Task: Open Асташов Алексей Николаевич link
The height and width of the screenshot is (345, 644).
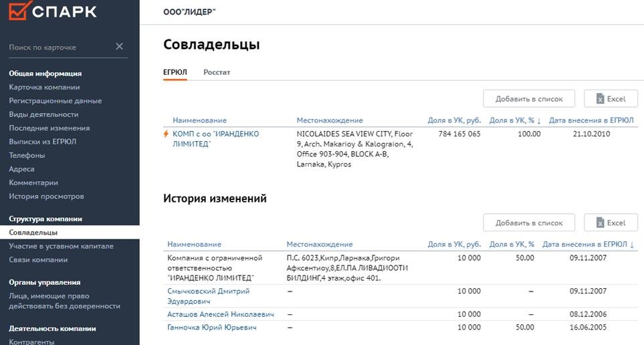Action: tap(221, 314)
